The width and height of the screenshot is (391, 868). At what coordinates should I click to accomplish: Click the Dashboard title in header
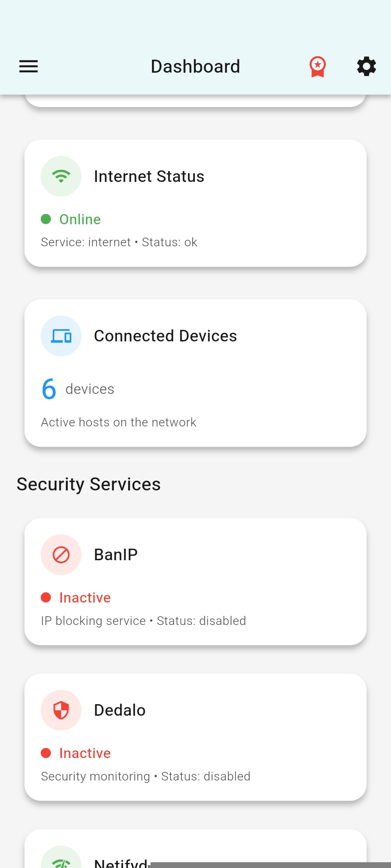(195, 67)
